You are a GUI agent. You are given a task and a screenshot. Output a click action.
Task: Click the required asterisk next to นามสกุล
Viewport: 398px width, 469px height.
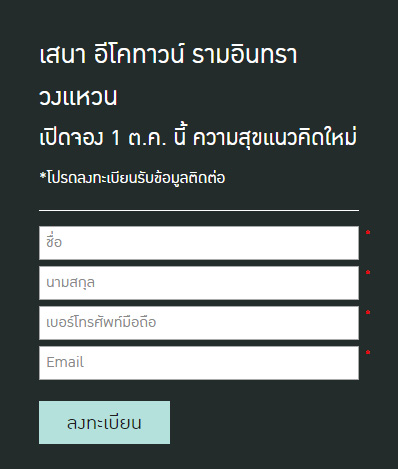368,272
